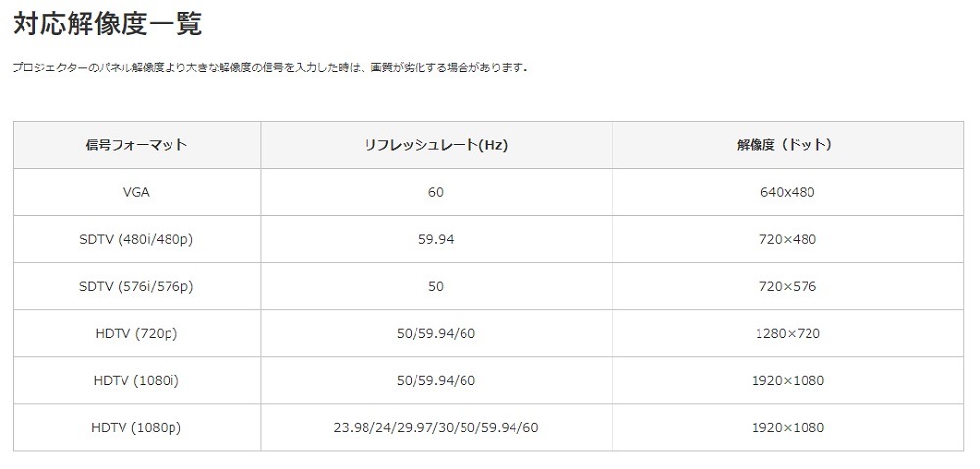
Task: Select the HDTV (1080p) cell
Action: (x=136, y=427)
